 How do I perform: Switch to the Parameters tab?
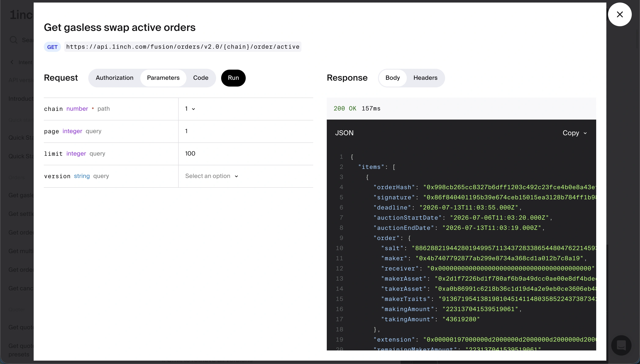click(x=163, y=78)
